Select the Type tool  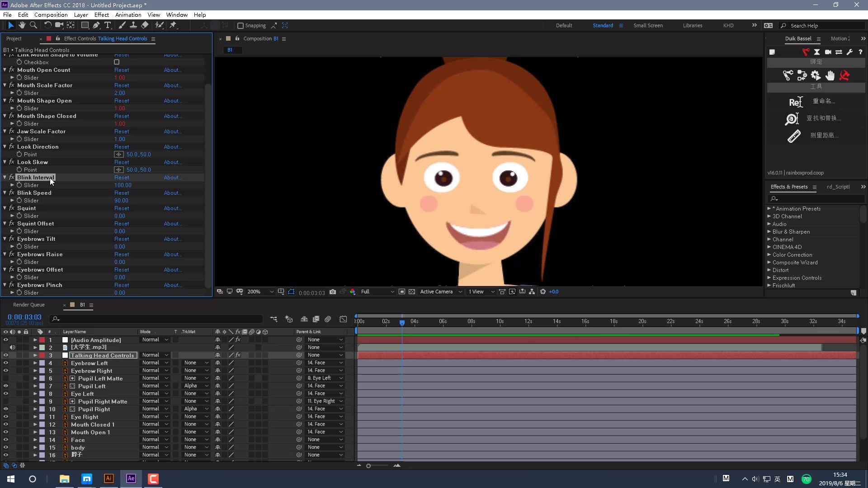tap(108, 25)
